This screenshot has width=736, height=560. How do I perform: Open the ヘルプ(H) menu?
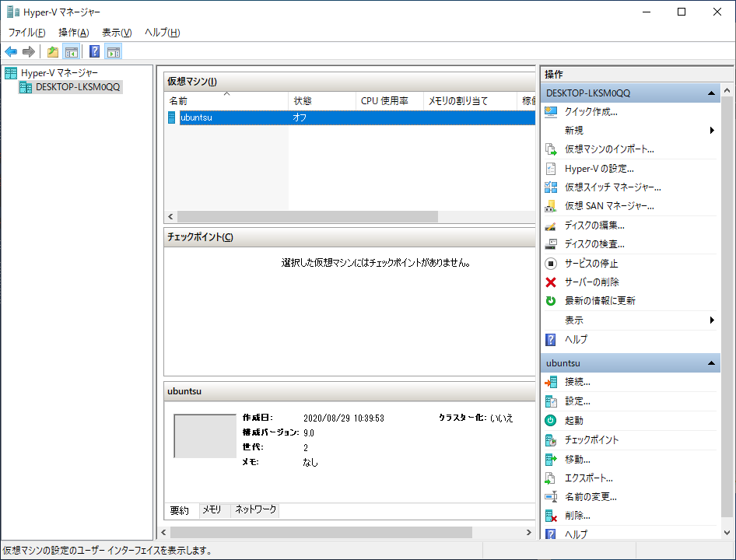click(x=163, y=33)
